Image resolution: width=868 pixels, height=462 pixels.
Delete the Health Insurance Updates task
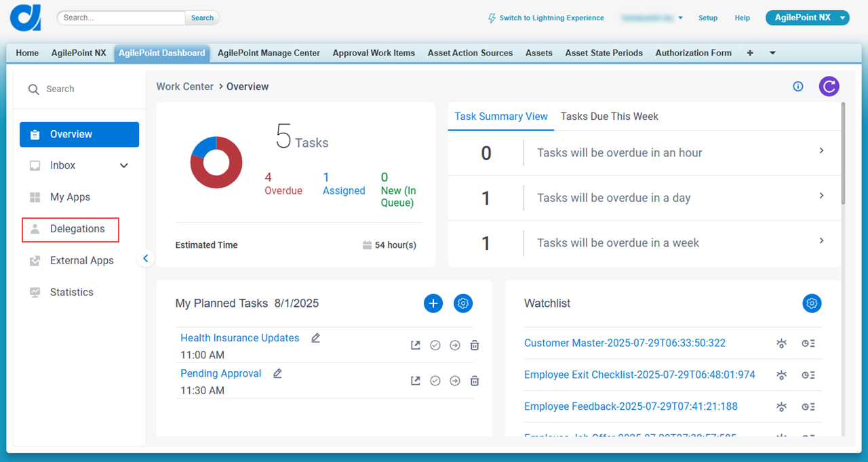coord(475,345)
